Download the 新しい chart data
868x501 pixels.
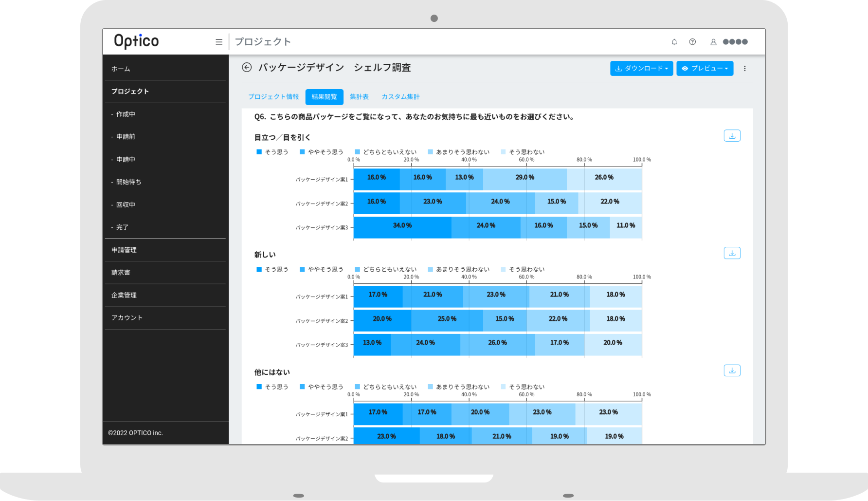(x=732, y=253)
